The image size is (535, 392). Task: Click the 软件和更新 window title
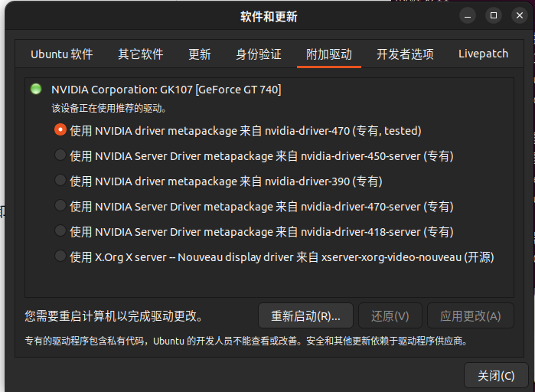point(269,16)
